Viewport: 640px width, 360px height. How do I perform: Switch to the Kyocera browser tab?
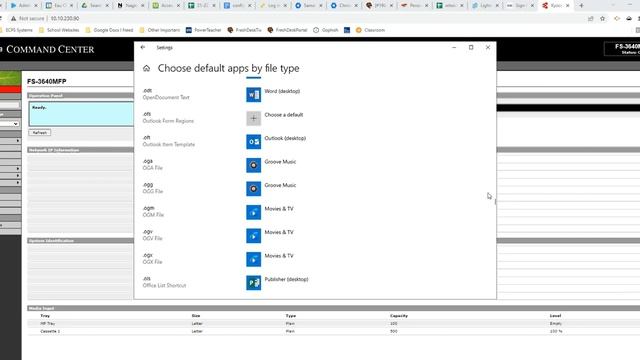point(556,6)
